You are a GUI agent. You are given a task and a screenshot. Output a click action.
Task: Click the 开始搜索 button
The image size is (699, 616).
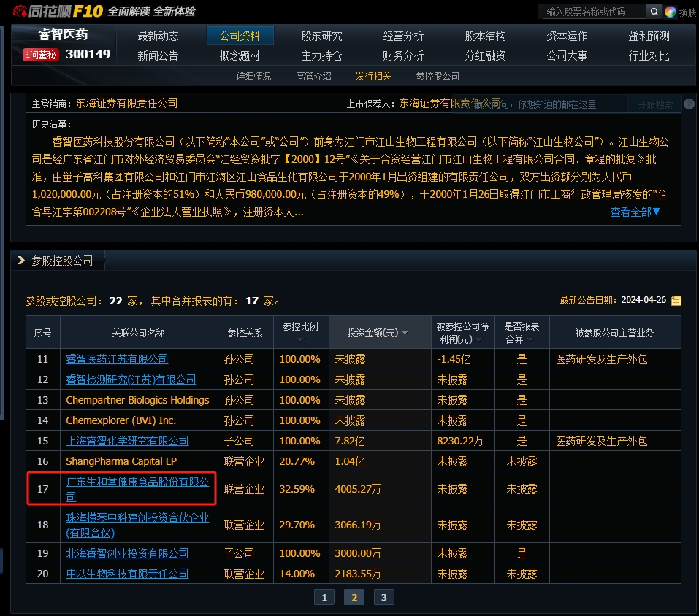pyautogui.click(x=655, y=104)
